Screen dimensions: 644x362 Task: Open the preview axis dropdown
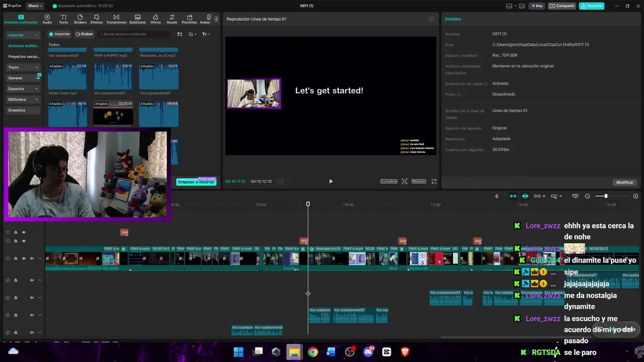click(x=556, y=196)
